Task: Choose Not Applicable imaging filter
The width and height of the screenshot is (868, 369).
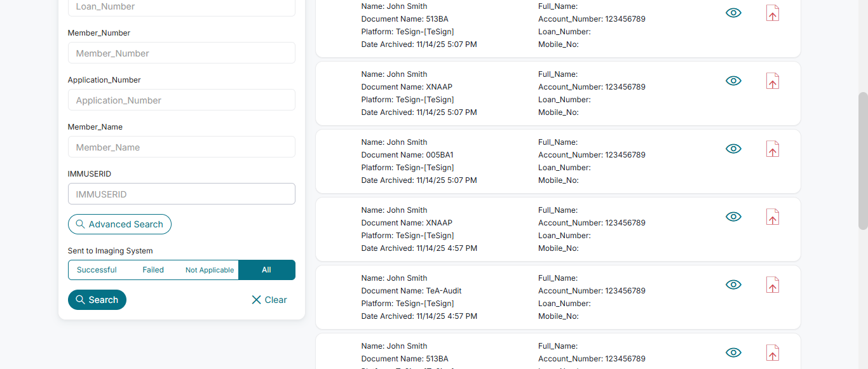Action: point(210,270)
